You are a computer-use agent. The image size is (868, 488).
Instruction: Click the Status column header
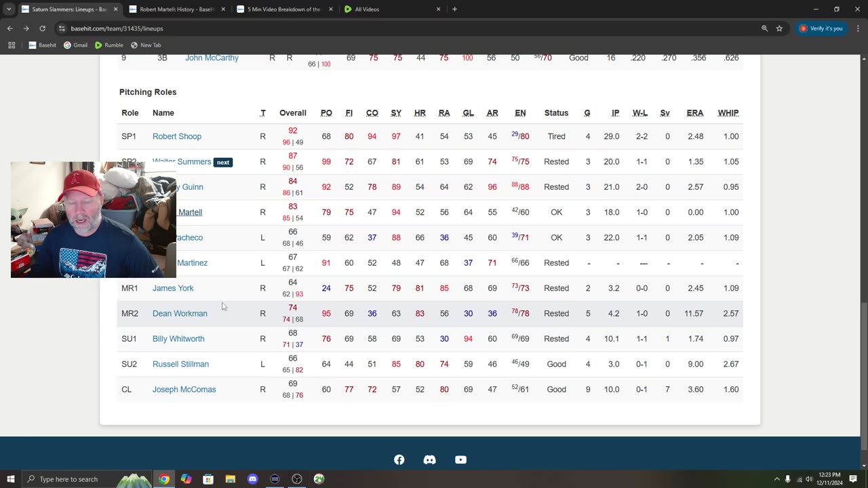point(556,113)
